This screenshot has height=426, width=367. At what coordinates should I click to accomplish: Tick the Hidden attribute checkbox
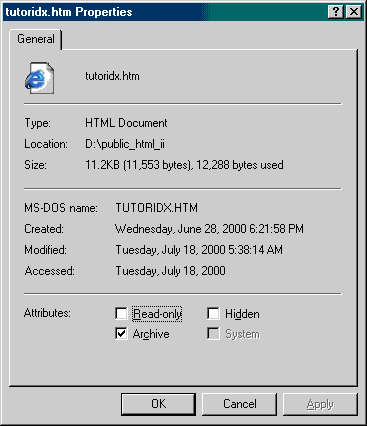(213, 313)
